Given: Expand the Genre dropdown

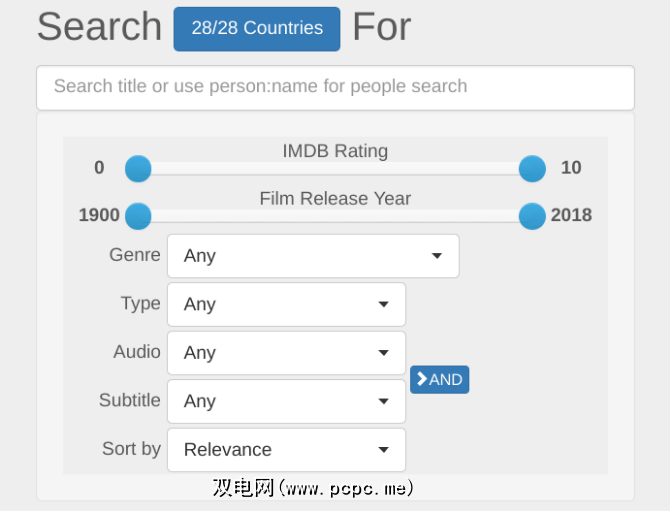Looking at the screenshot, I should (313, 256).
